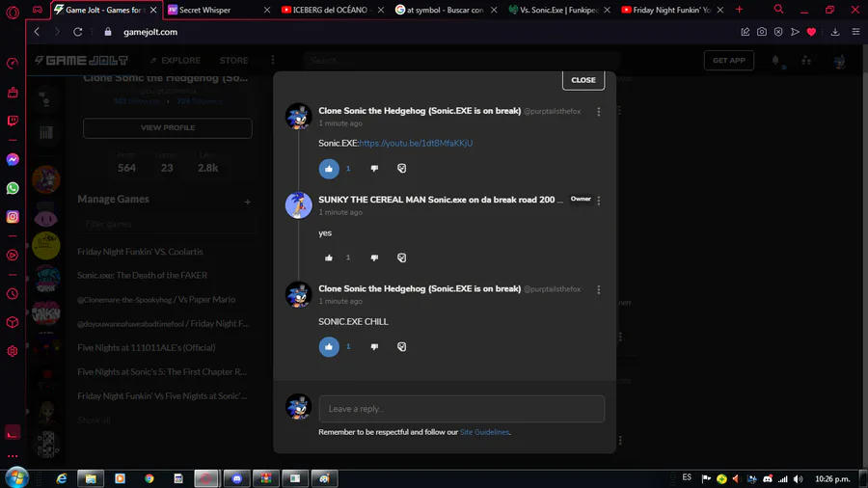This screenshot has width=868, height=488.
Task: Click SUNKY's avatar in the thread
Action: point(298,205)
